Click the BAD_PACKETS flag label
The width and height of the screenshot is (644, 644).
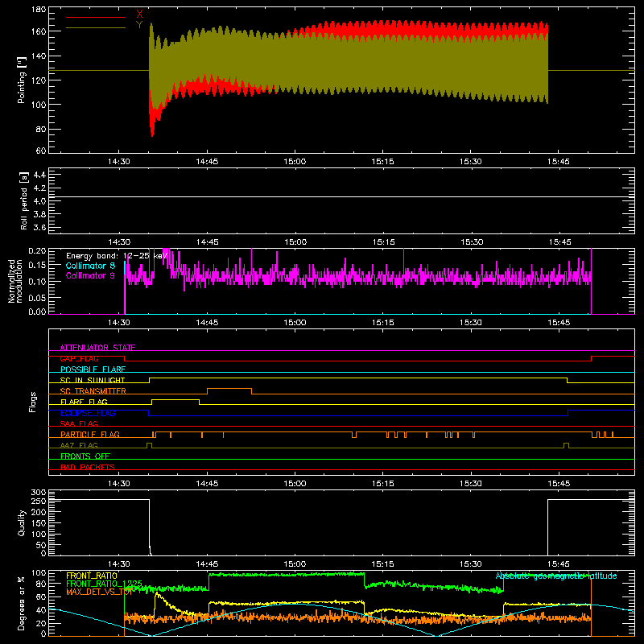point(88,467)
